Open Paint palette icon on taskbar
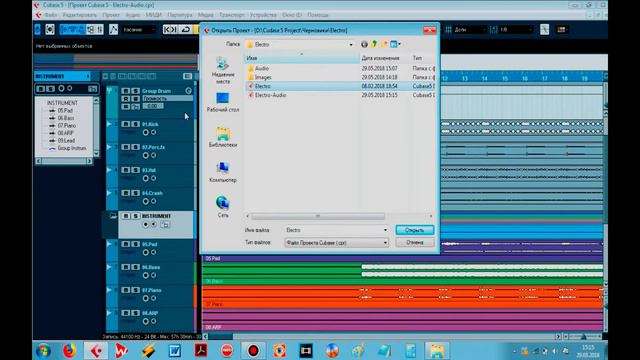Viewport: 640px width, 360px height. 358,350
